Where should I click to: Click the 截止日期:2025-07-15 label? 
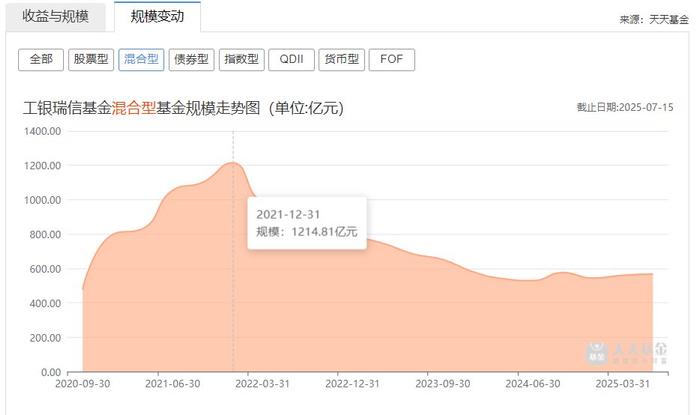[x=625, y=107]
